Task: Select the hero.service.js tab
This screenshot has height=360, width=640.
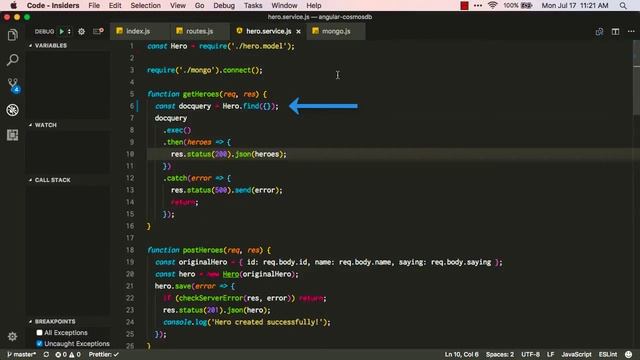Action: click(268, 31)
